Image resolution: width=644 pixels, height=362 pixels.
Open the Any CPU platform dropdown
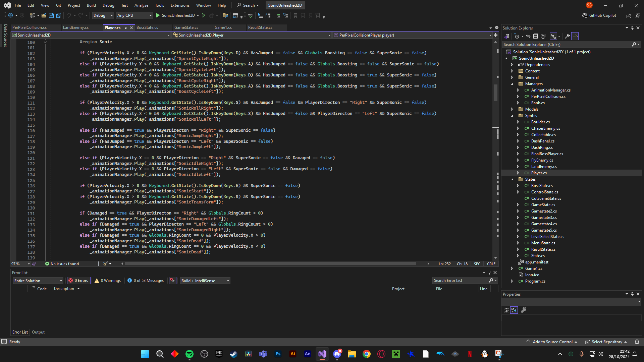pyautogui.click(x=134, y=15)
